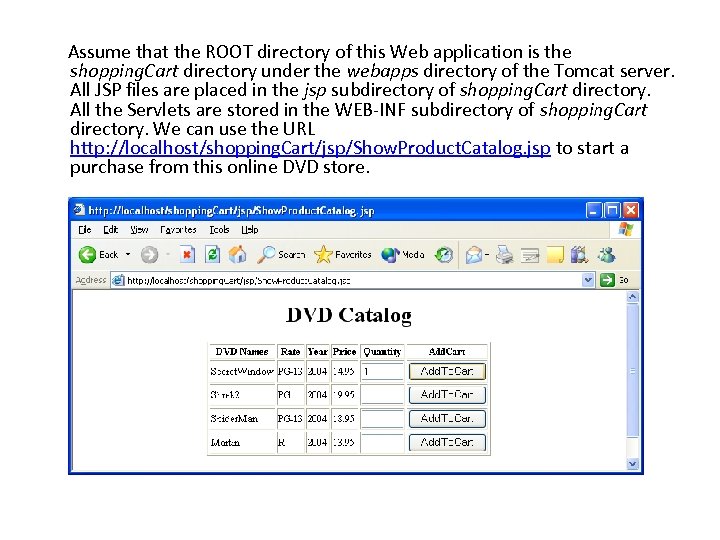
Task: Click AddToCart for SpiderMan
Action: click(447, 418)
